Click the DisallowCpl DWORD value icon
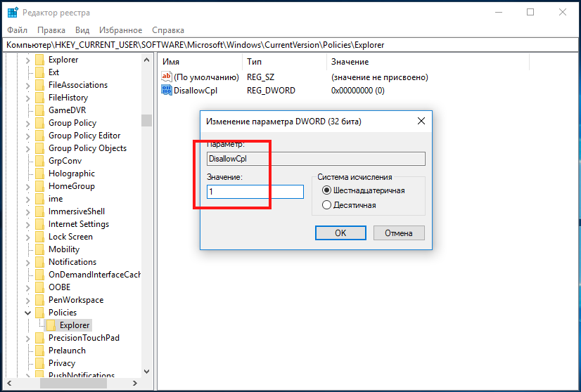 (x=167, y=90)
